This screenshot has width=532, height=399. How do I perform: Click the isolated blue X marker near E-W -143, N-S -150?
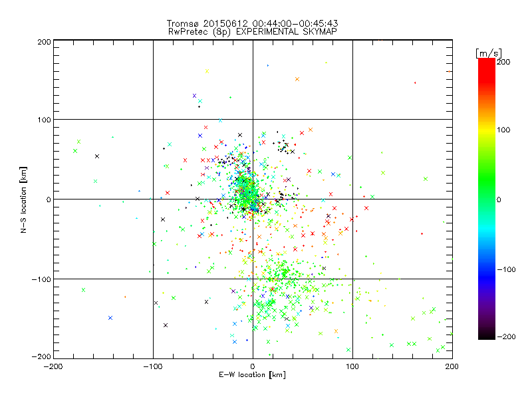point(110,318)
